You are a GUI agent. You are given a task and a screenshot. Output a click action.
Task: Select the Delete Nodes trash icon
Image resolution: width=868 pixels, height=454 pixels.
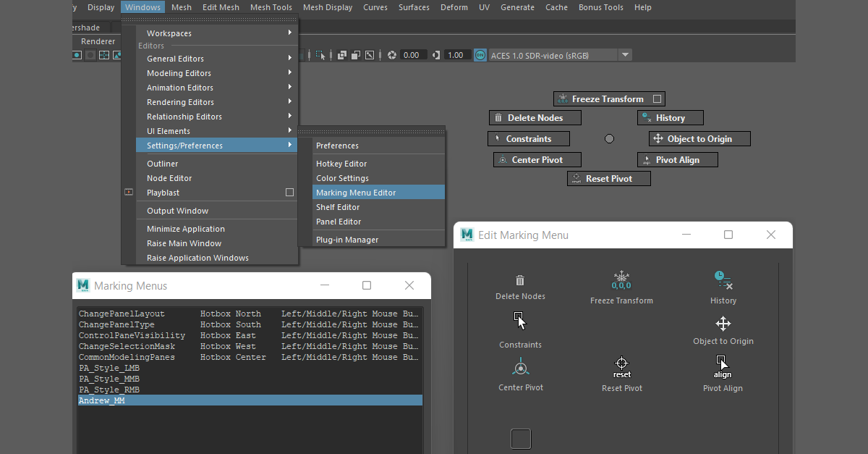pyautogui.click(x=520, y=279)
